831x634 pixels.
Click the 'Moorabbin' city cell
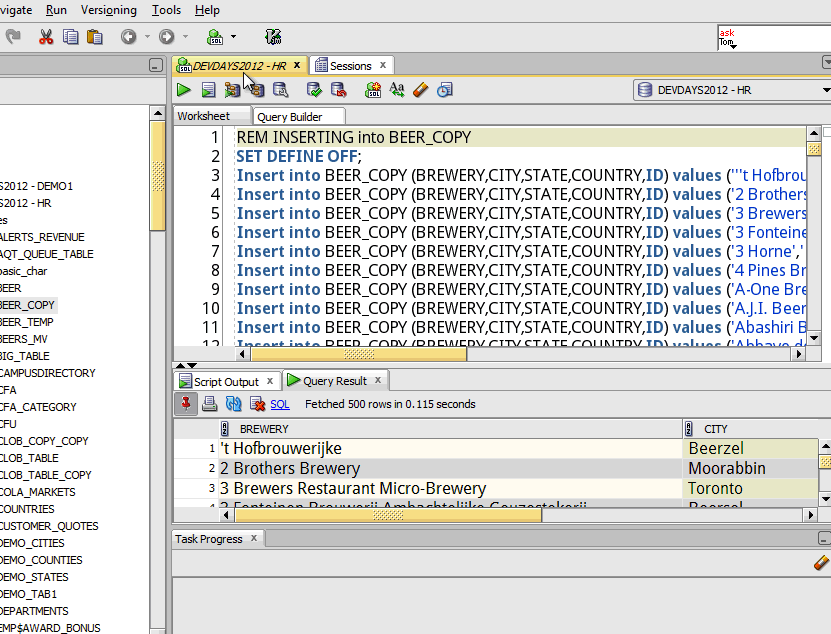point(750,469)
